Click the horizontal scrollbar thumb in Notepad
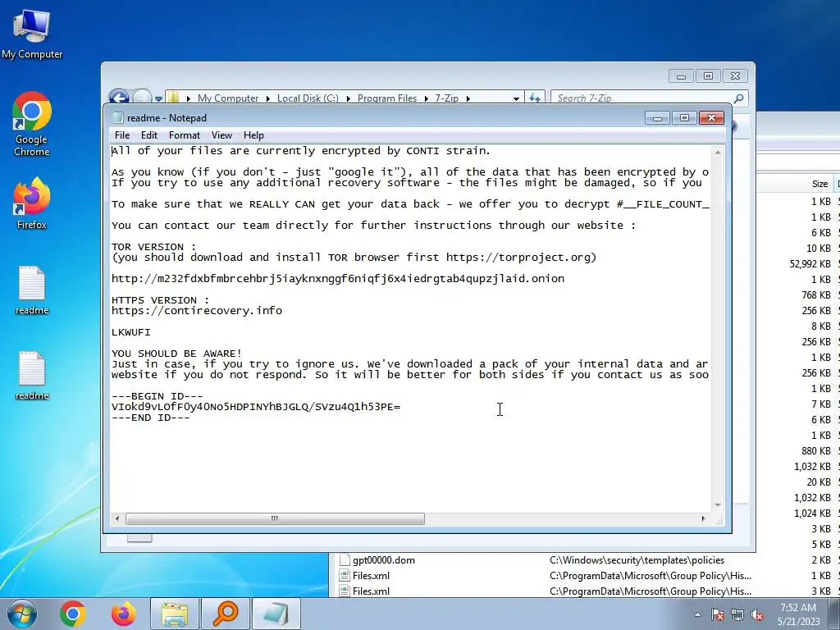The height and width of the screenshot is (630, 840). click(x=275, y=518)
